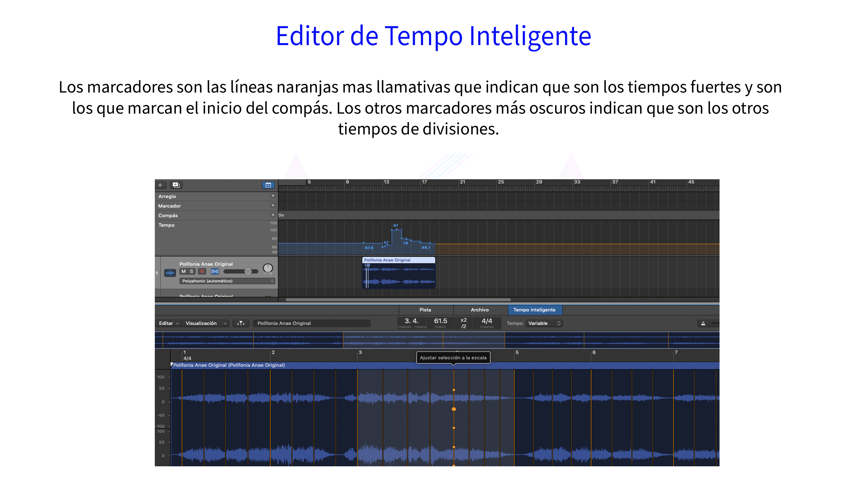The width and height of the screenshot is (868, 488).
Task: Click the horizontal scrollbar of the tracks area
Action: tap(398, 300)
